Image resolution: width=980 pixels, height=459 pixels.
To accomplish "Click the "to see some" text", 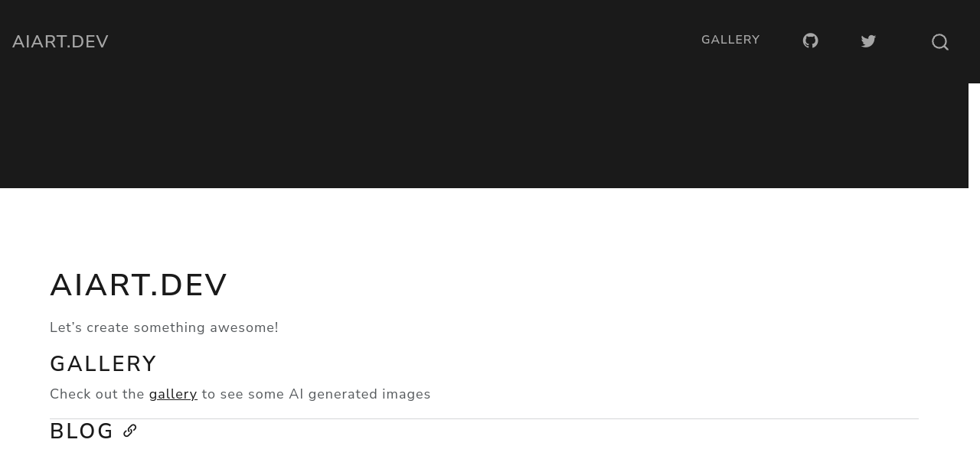I will (242, 394).
